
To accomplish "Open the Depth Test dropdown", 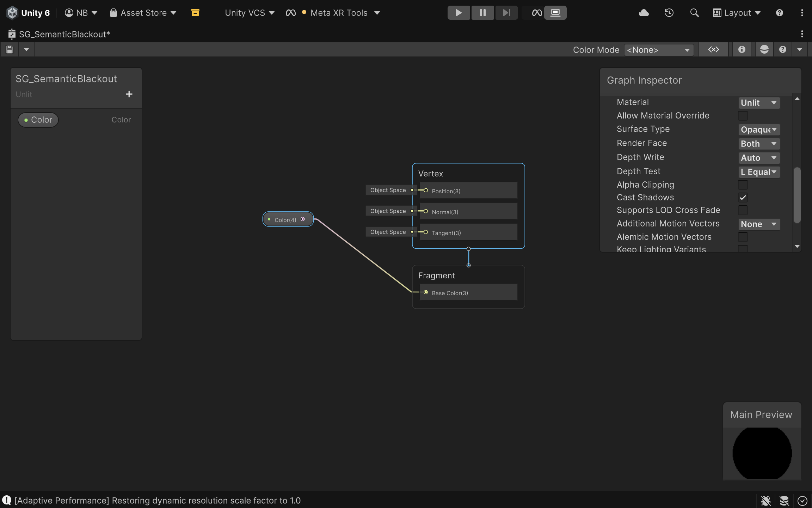I will click(x=759, y=172).
